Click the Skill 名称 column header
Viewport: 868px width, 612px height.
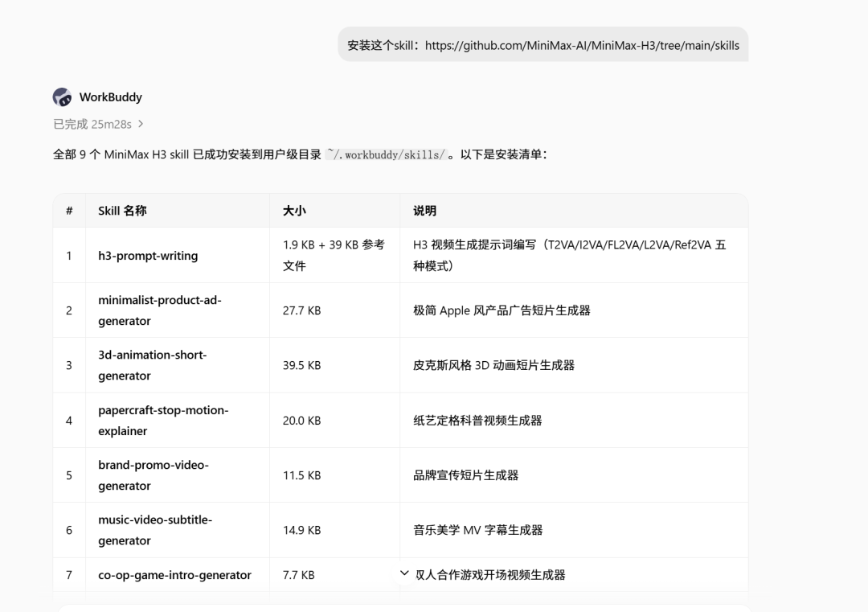122,211
